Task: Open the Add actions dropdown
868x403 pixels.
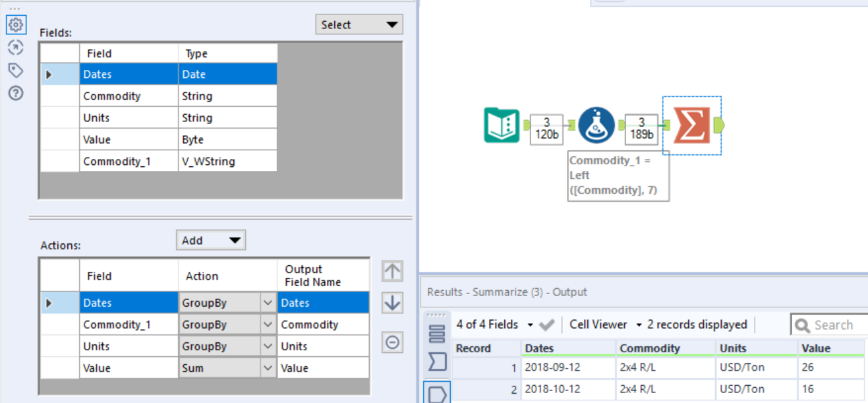Action: coord(211,240)
